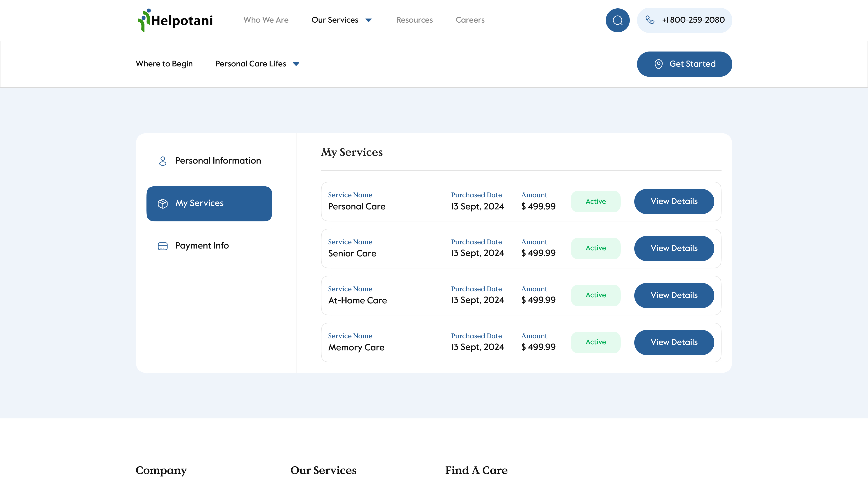Expand the Personal Care Lifes dropdown arrow
868x488 pixels.
[x=296, y=64]
